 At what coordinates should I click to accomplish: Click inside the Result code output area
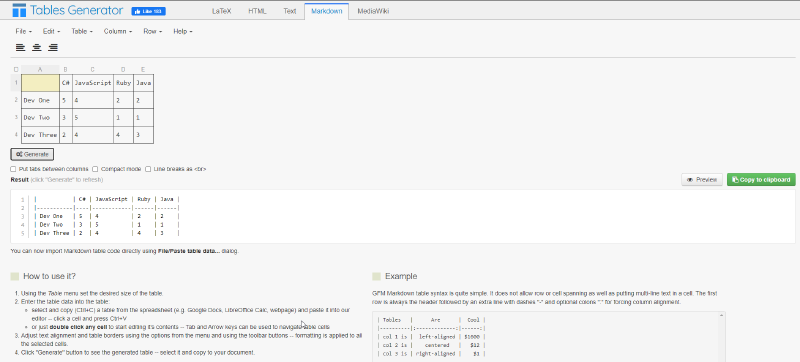[403, 216]
